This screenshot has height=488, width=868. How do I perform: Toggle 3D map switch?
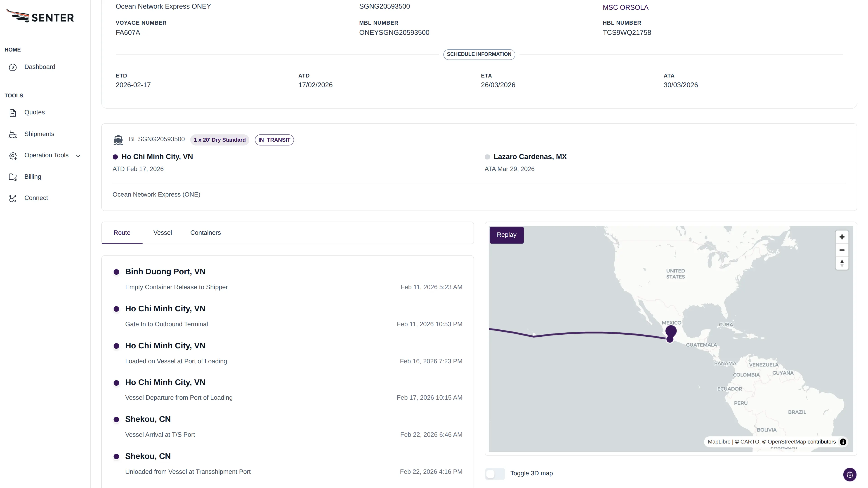pos(495,474)
